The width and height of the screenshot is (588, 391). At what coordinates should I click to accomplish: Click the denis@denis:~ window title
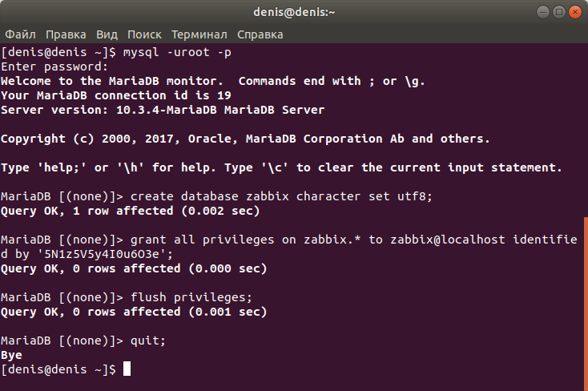[x=294, y=12]
